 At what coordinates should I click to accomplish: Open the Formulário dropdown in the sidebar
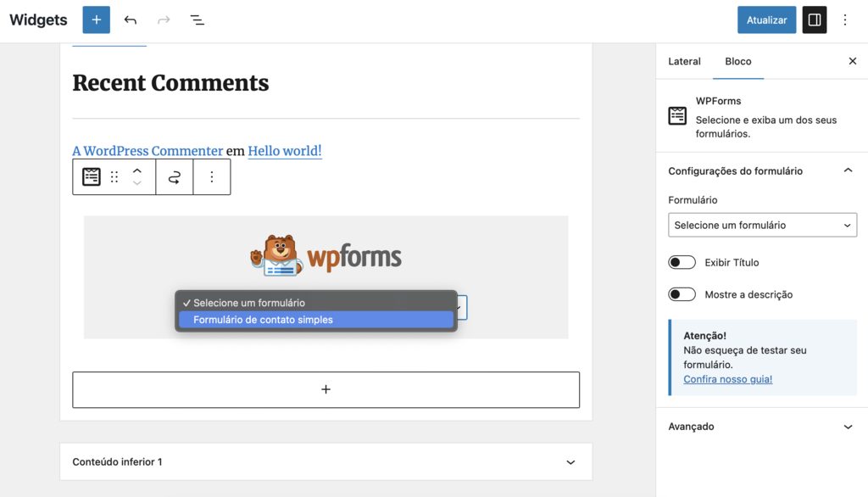coord(760,225)
